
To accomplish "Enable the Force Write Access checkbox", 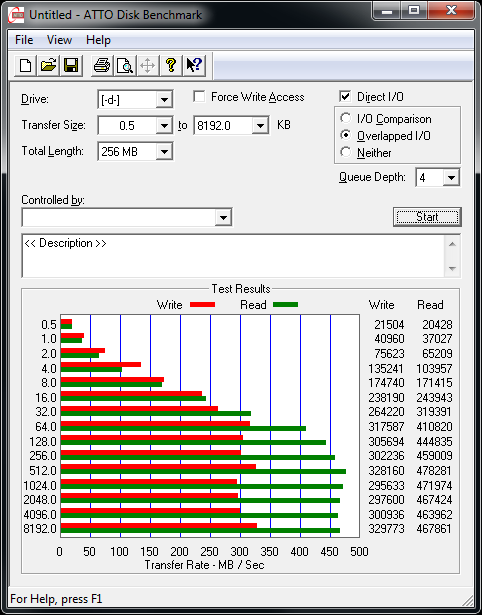I will 199,96.
